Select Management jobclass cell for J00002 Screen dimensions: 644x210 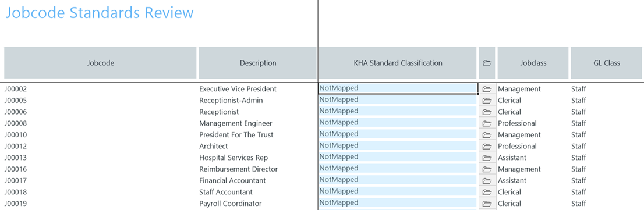click(x=519, y=89)
